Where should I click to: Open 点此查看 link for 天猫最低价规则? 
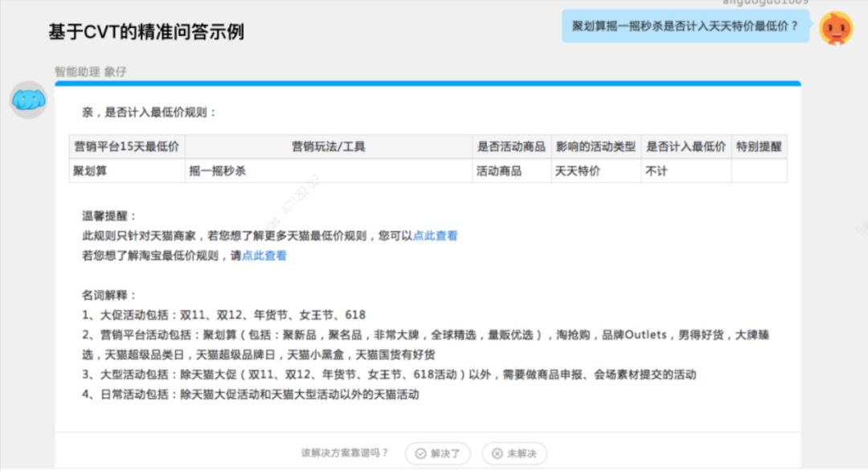(435, 235)
